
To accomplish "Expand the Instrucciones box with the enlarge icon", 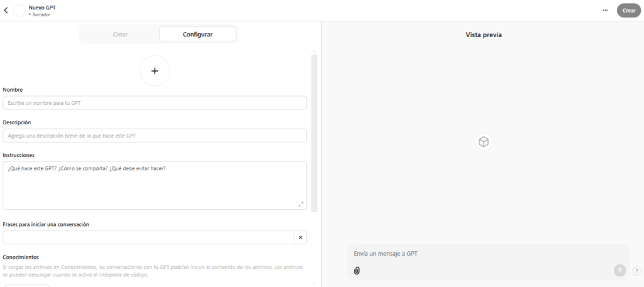I will (301, 204).
